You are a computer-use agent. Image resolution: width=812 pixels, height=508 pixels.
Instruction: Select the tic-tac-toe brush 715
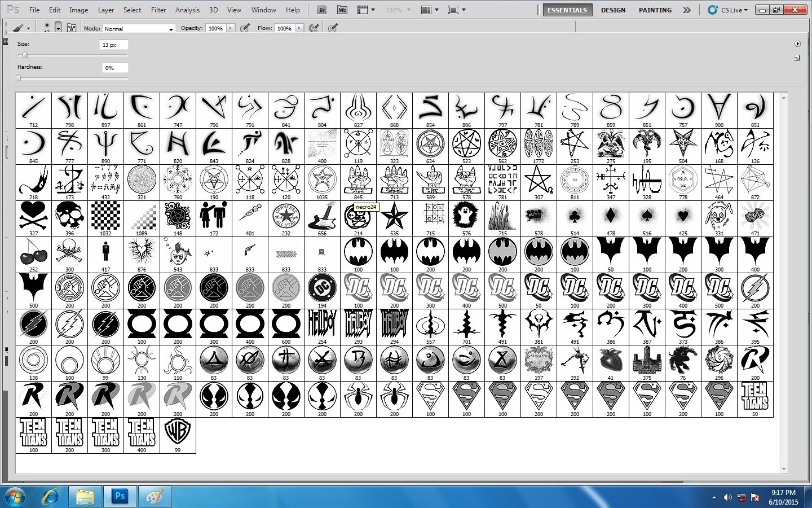coord(430,218)
